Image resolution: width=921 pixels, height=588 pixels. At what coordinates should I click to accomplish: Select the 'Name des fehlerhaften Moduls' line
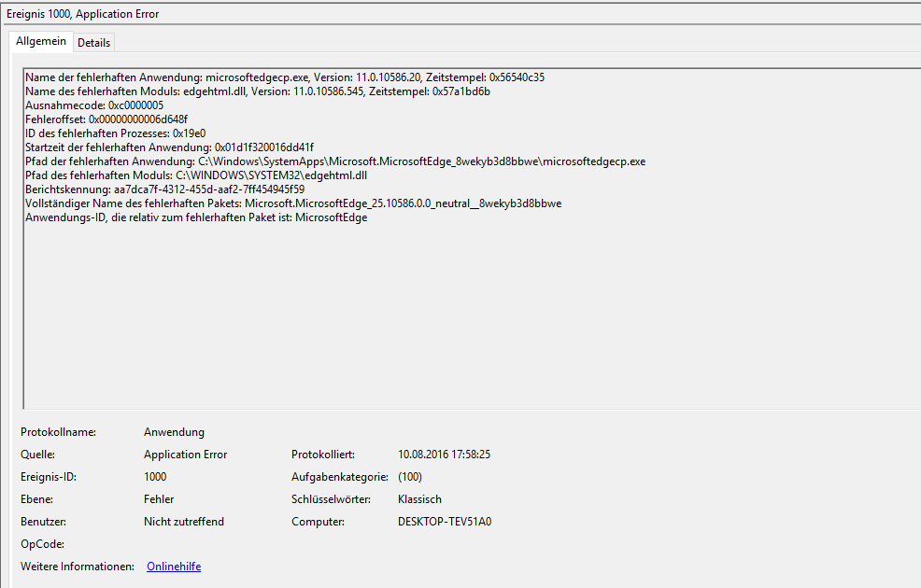click(258, 91)
